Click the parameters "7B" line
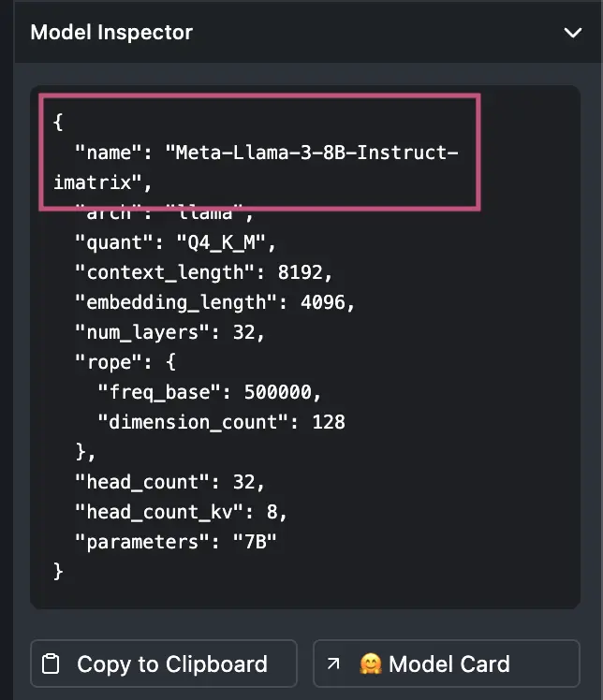The width and height of the screenshot is (603, 700). (175, 542)
